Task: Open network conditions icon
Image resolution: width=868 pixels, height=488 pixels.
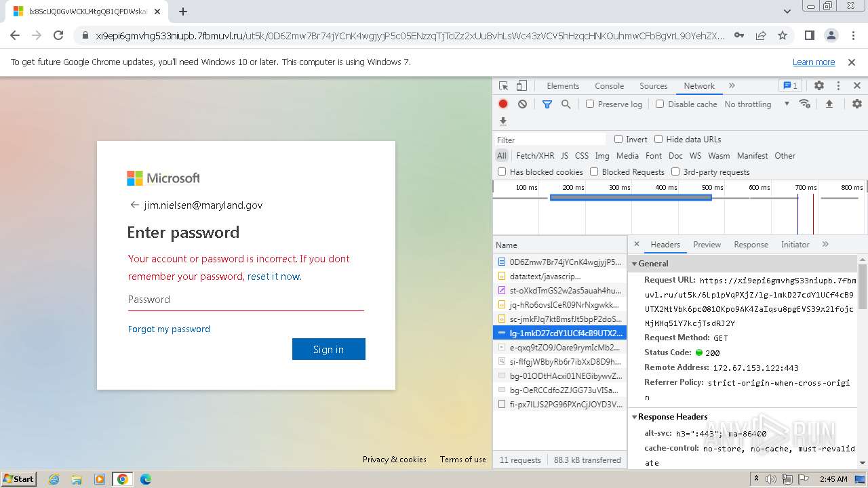Action: tap(805, 104)
